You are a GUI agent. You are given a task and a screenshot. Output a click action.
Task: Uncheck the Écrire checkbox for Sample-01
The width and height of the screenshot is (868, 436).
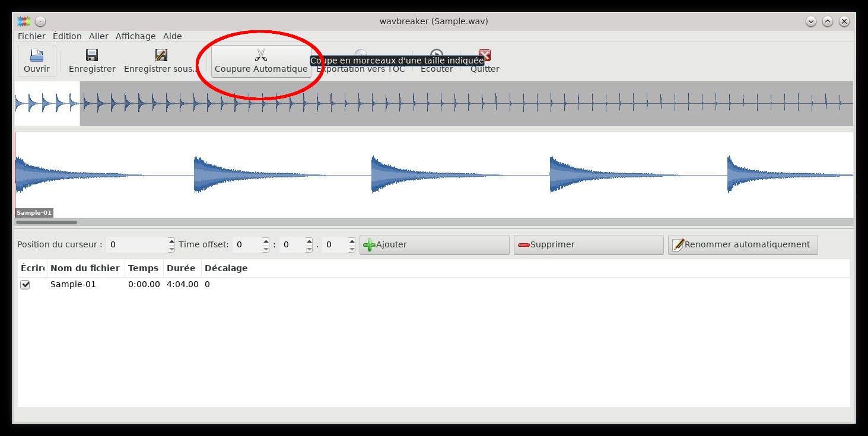[x=25, y=285]
